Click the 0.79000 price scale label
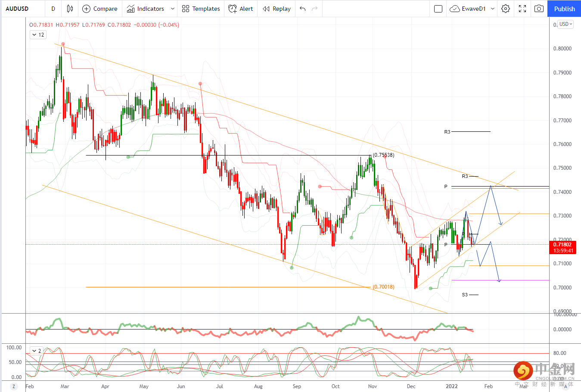Image resolution: width=581 pixels, height=392 pixels. coord(562,73)
